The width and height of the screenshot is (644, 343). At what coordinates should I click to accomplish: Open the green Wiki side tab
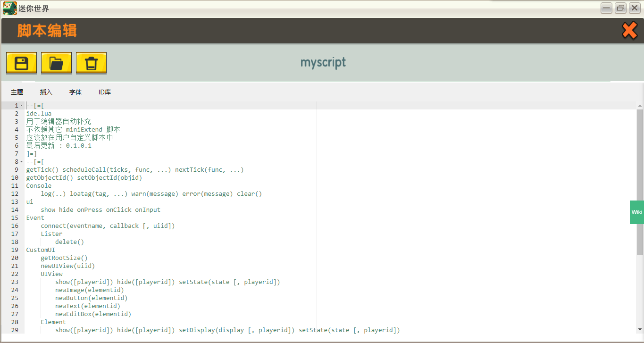(x=637, y=212)
